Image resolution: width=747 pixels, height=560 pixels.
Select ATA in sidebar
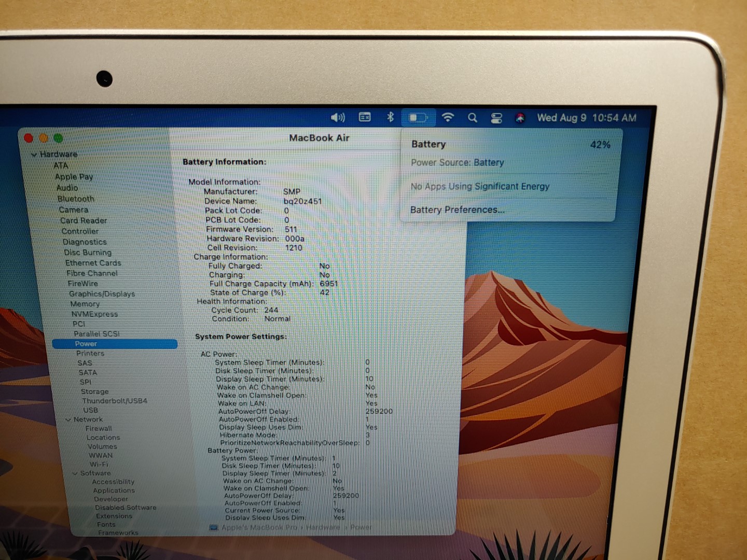(61, 165)
